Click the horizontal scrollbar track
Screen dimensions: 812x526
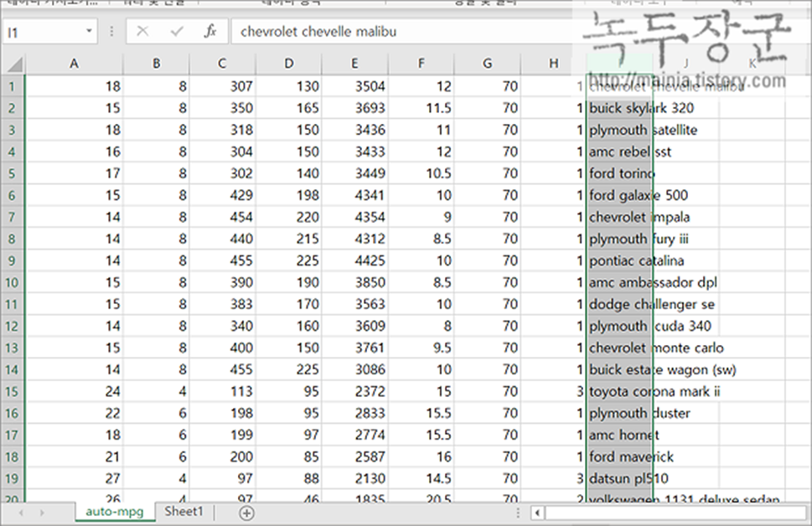[x=675, y=513]
